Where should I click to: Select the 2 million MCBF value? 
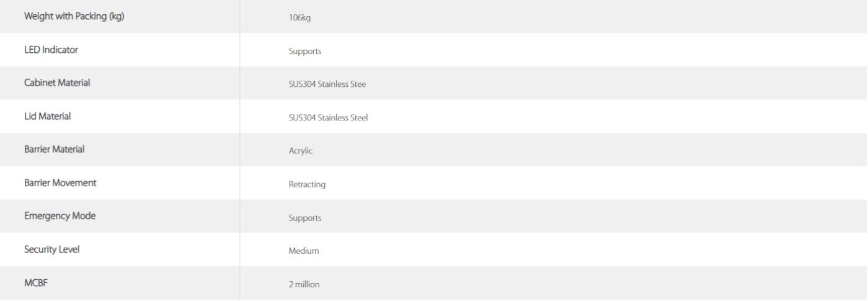pyautogui.click(x=304, y=285)
